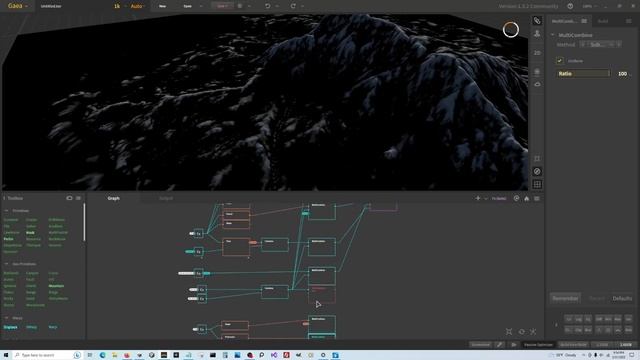
Task: Open the dropdown arrow beside the plus icon
Action: [486, 198]
